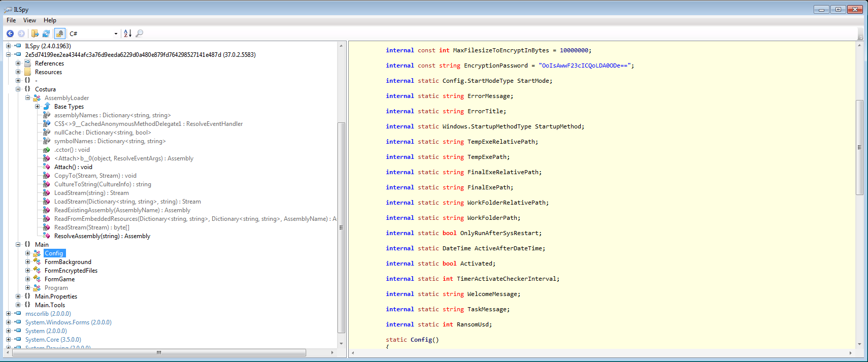Toggle the show internal types lock button
The width and height of the screenshot is (868, 362).
60,34
